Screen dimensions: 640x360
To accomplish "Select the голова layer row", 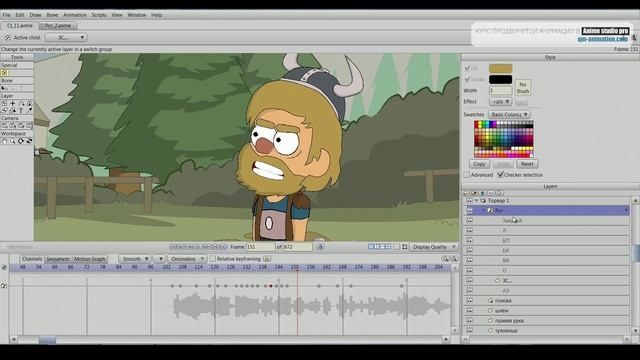I will point(547,300).
